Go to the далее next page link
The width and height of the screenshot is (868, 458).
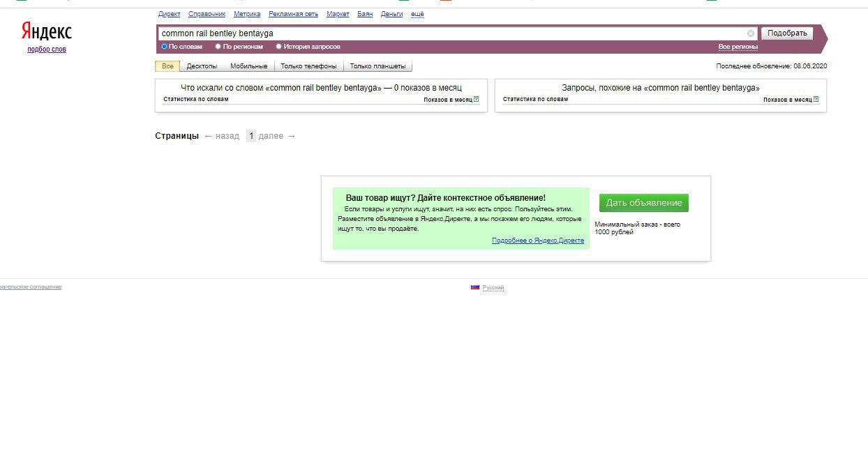click(277, 136)
